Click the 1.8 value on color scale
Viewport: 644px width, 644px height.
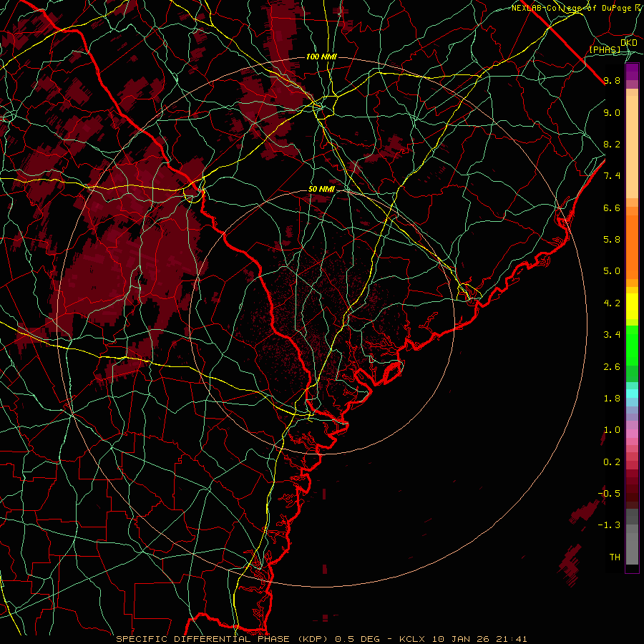tap(612, 399)
